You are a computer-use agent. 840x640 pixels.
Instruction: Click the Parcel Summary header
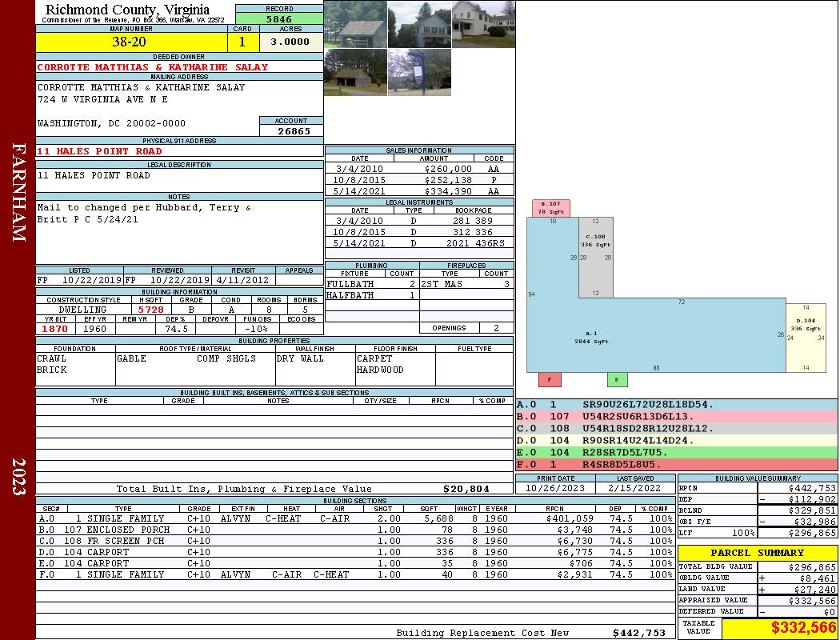click(758, 553)
